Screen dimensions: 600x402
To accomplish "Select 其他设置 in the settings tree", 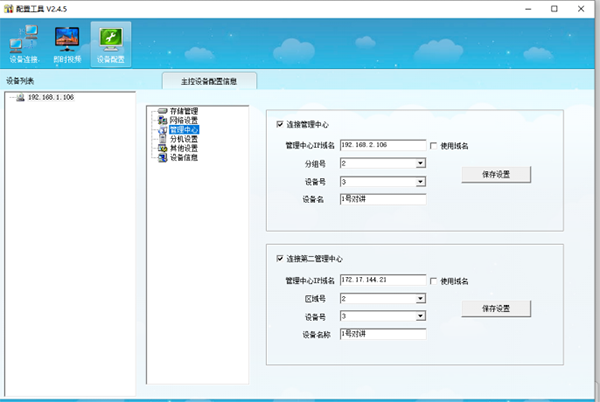I will (x=184, y=148).
